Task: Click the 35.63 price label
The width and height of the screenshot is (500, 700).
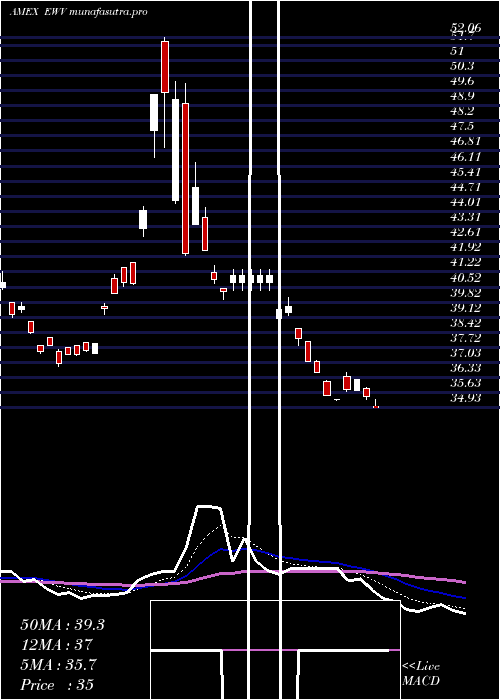Action: point(465,383)
